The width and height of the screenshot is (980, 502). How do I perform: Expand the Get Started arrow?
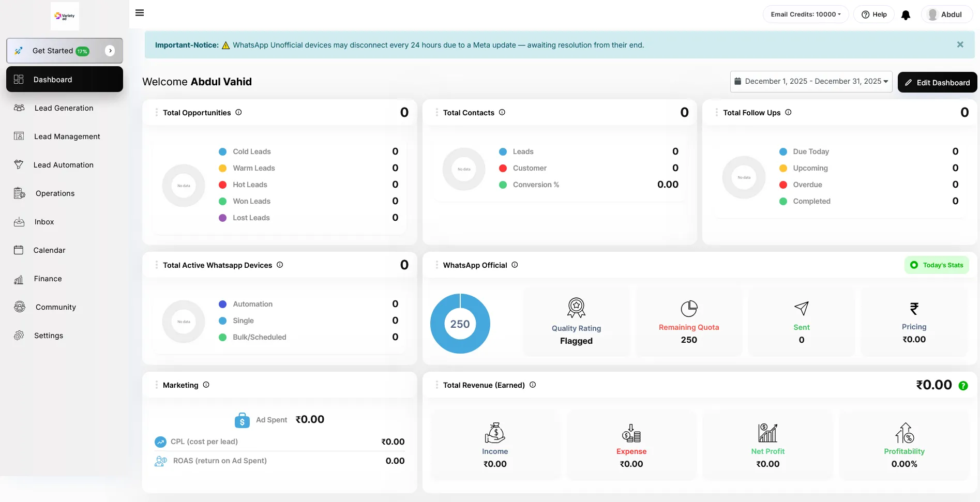110,51
